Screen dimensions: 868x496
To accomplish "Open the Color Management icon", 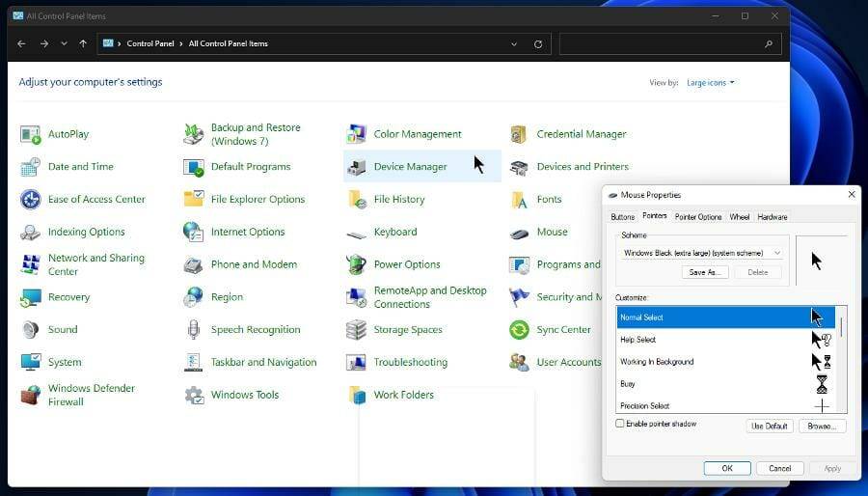I will tap(357, 134).
